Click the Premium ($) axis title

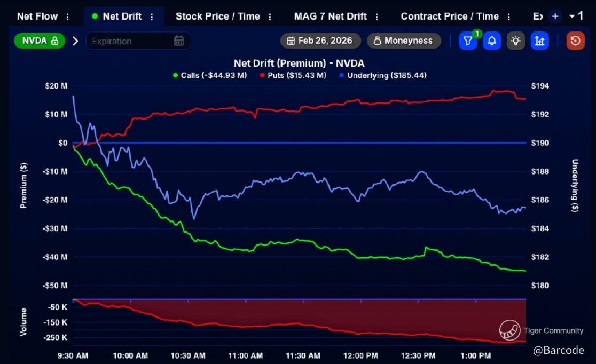coord(23,185)
